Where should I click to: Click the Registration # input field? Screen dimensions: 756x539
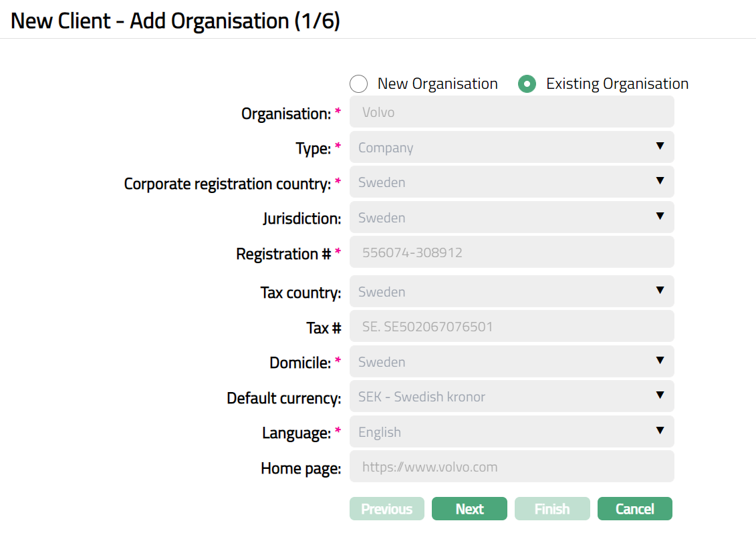click(511, 253)
